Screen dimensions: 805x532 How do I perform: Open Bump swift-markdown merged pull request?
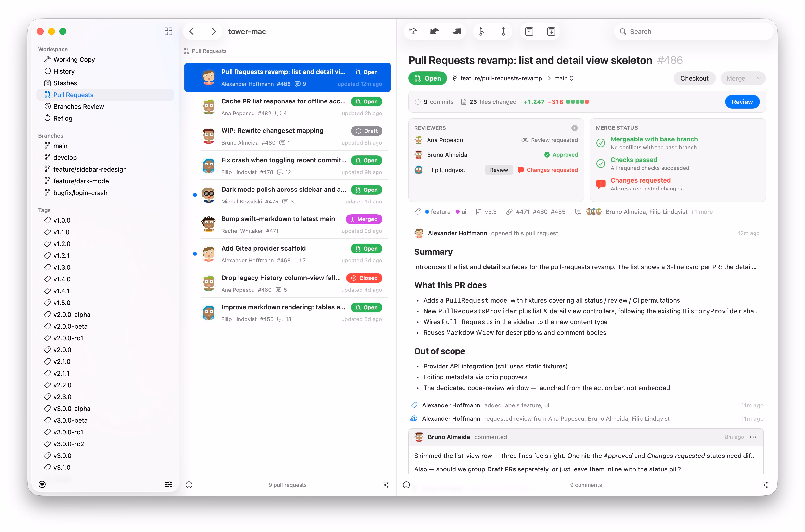(288, 225)
